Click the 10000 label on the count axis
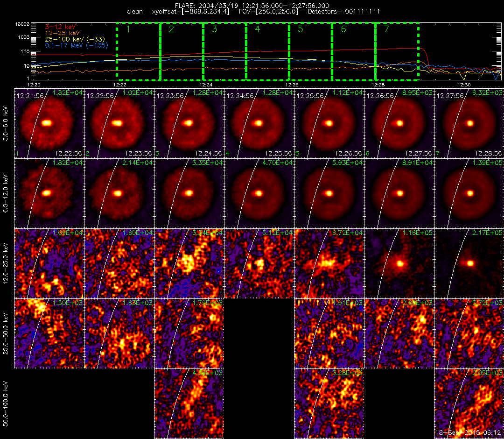 (22, 24)
